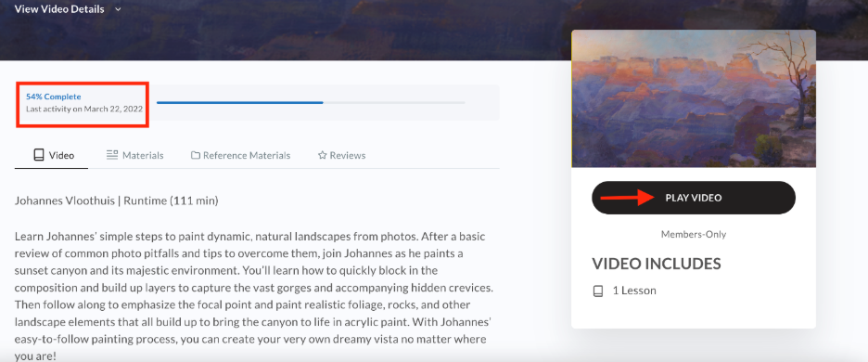The height and width of the screenshot is (362, 868).
Task: Click the Play Video button
Action: (694, 198)
